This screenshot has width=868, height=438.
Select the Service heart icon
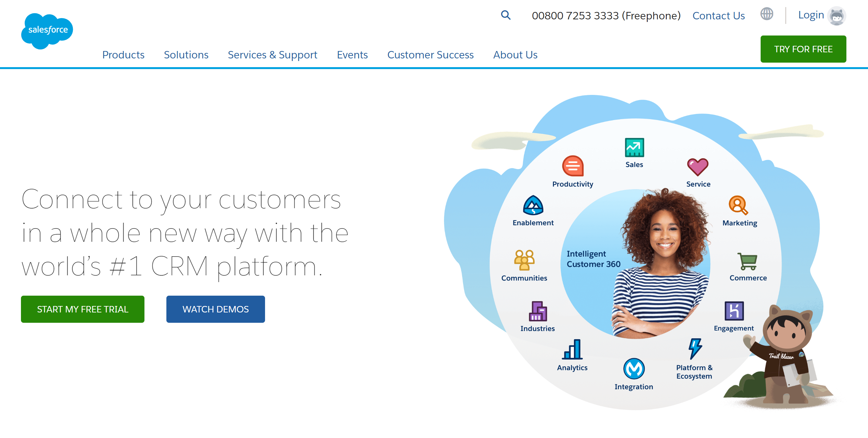click(x=697, y=167)
